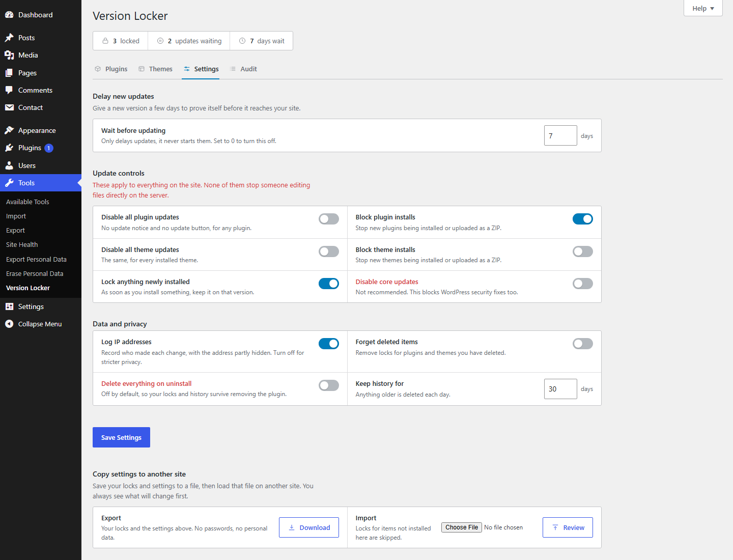Enable Block theme installs switch
Viewport: 733px width, 560px height.
coord(583,251)
